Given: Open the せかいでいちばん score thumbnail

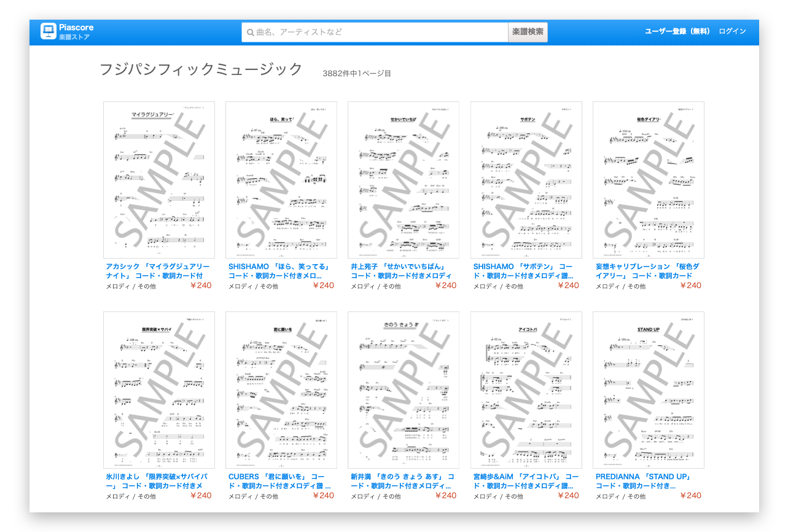Looking at the screenshot, I should 404,180.
